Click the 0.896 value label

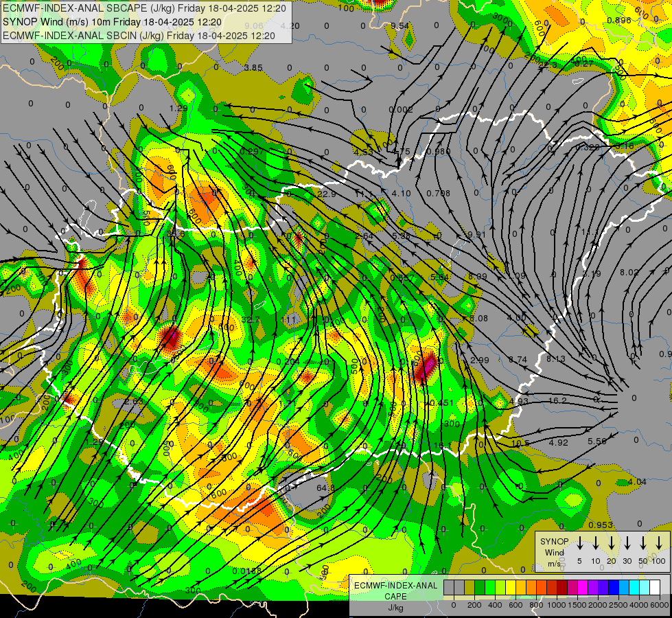click(619, 20)
